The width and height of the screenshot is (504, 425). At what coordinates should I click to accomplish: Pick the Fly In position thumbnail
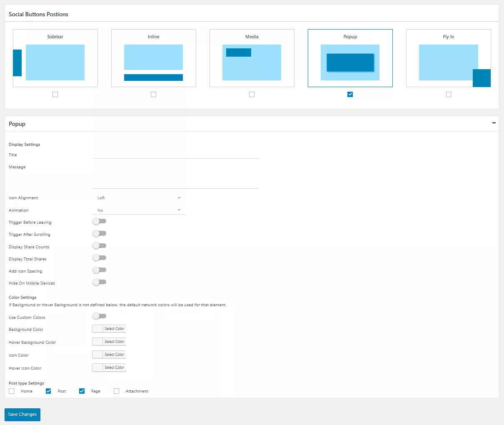(448, 58)
